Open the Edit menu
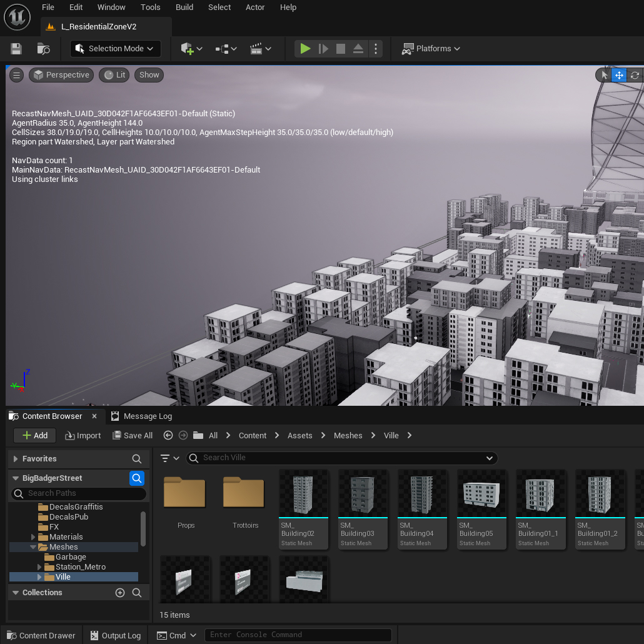 click(x=76, y=8)
